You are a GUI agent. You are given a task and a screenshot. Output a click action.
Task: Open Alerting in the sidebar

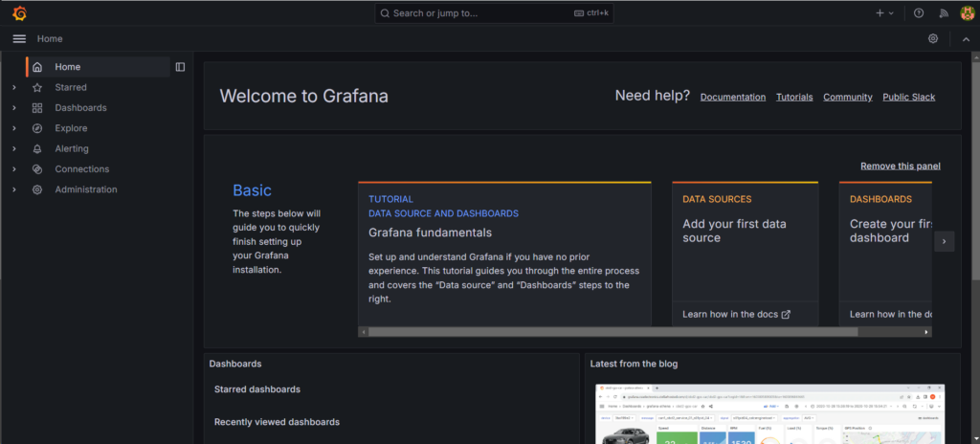[x=72, y=149]
